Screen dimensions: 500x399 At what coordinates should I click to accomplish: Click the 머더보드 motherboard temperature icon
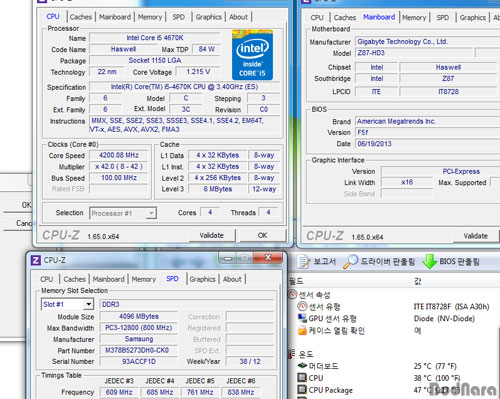pyautogui.click(x=302, y=366)
